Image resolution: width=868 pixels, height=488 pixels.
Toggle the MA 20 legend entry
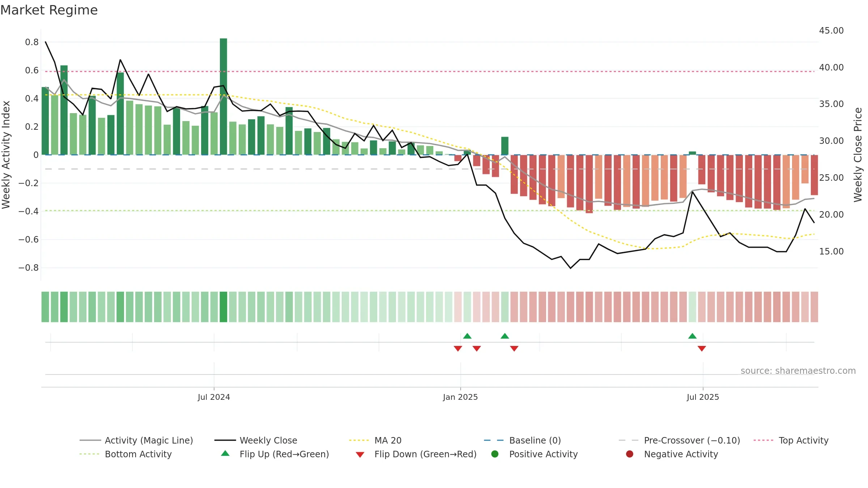[375, 440]
